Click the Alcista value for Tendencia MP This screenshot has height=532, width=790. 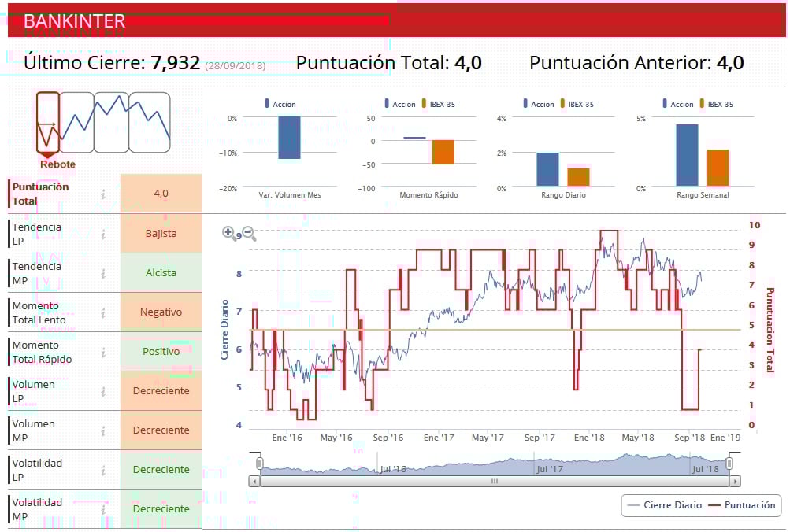click(161, 273)
